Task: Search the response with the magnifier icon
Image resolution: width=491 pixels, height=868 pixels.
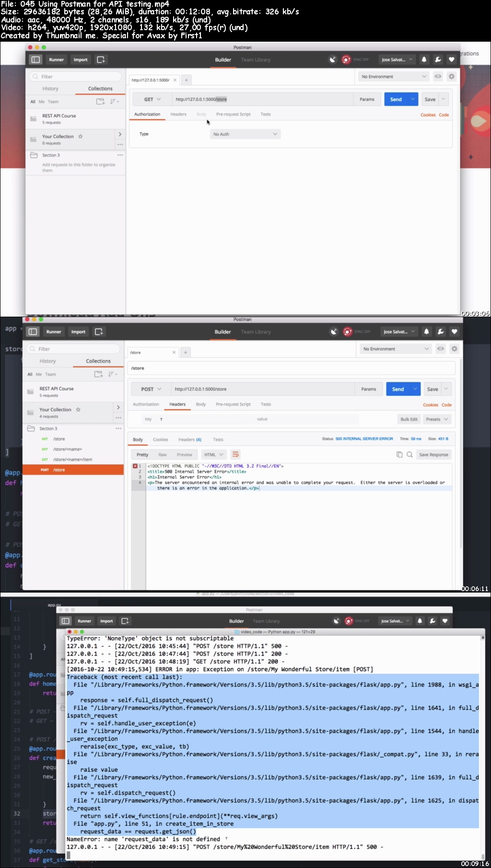Action: 409,455
